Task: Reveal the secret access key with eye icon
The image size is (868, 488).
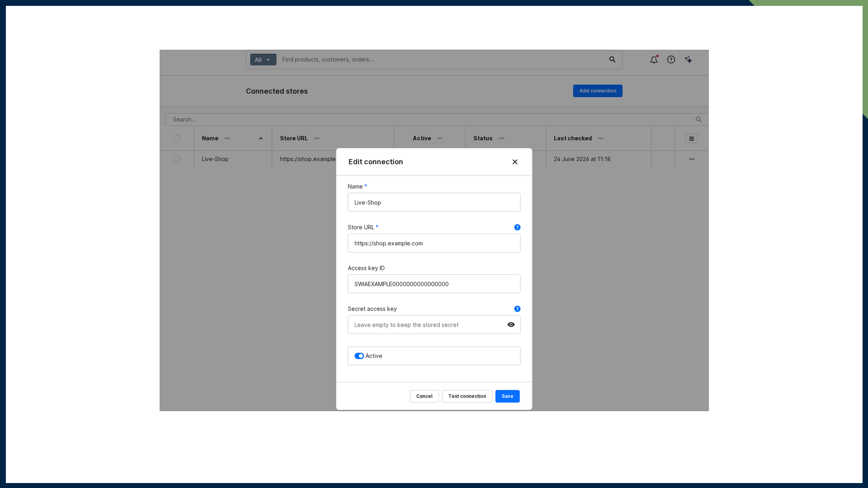Action: click(511, 324)
